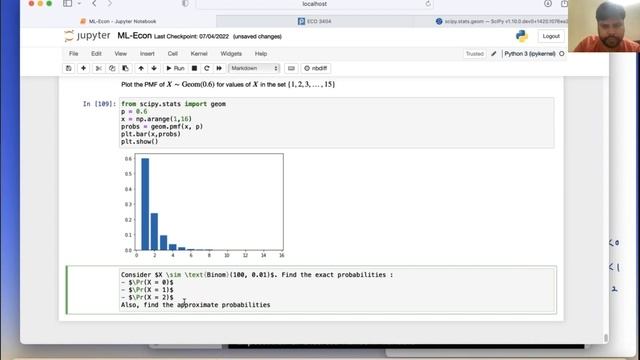The height and width of the screenshot is (360, 640).
Task: Open the File menu
Action: pyautogui.click(x=73, y=53)
